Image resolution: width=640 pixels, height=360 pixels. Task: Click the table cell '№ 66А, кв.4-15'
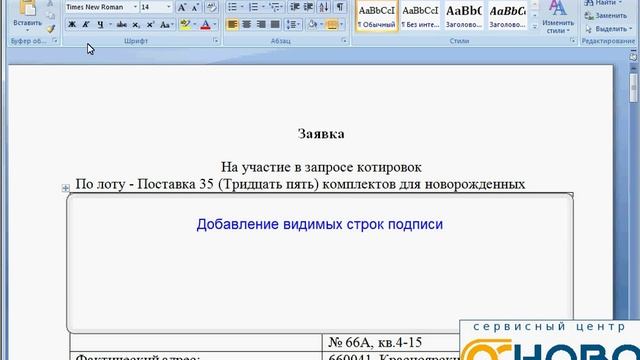pos(375,342)
